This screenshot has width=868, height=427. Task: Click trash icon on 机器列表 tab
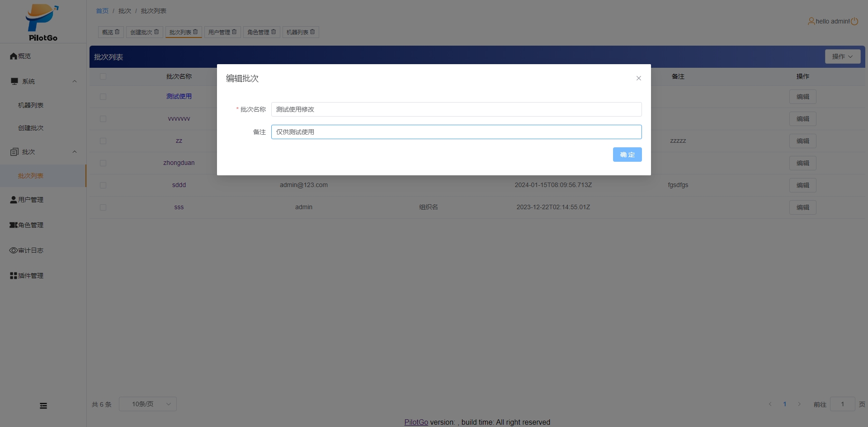pyautogui.click(x=312, y=32)
